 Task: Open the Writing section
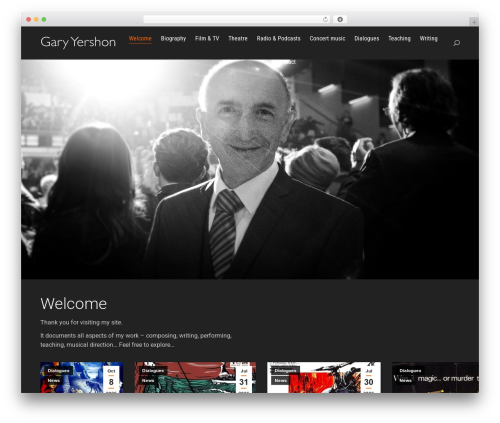[428, 39]
